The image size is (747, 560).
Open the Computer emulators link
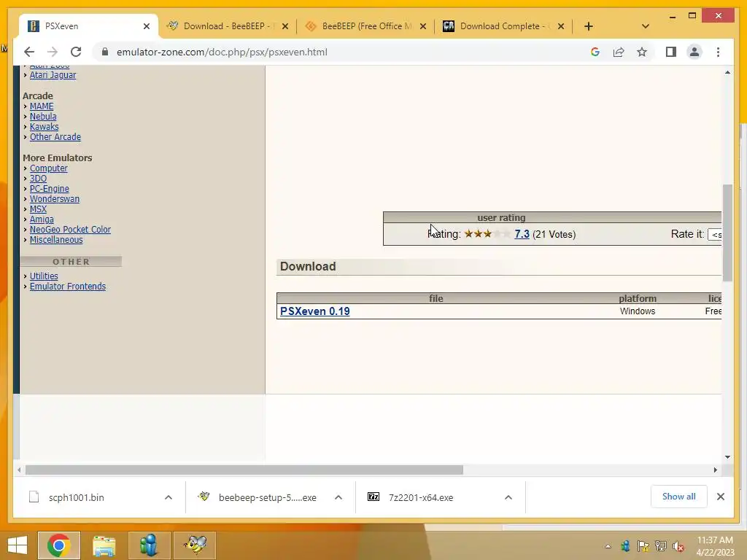(x=49, y=168)
